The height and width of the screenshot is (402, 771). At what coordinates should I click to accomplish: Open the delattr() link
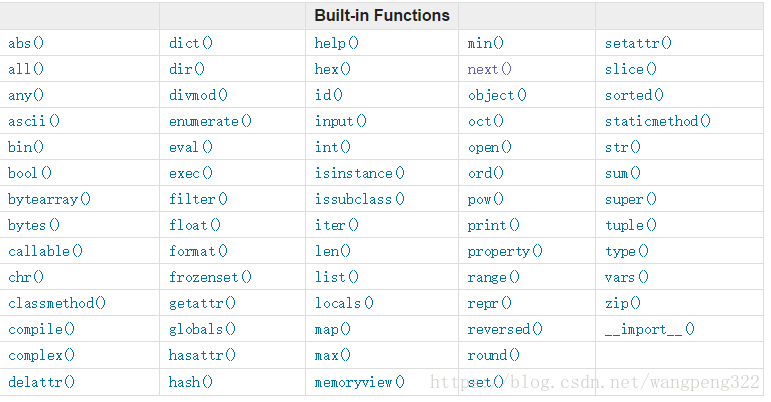tap(42, 382)
